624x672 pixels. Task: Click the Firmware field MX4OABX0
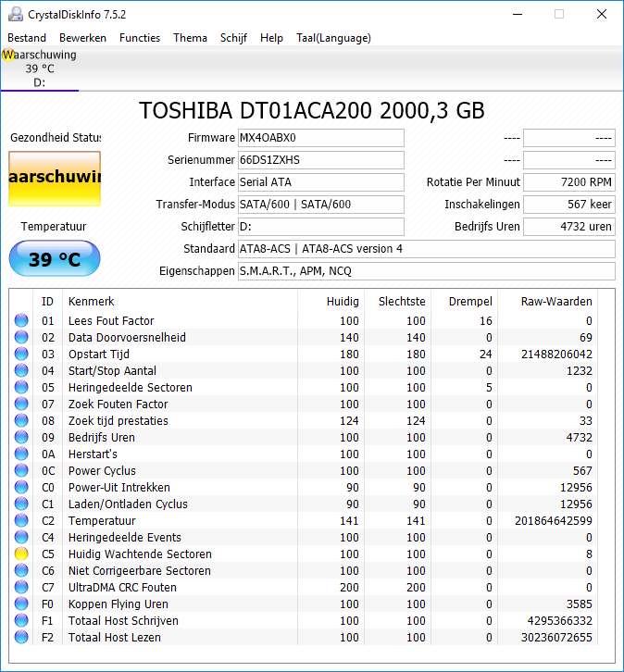tap(321, 138)
